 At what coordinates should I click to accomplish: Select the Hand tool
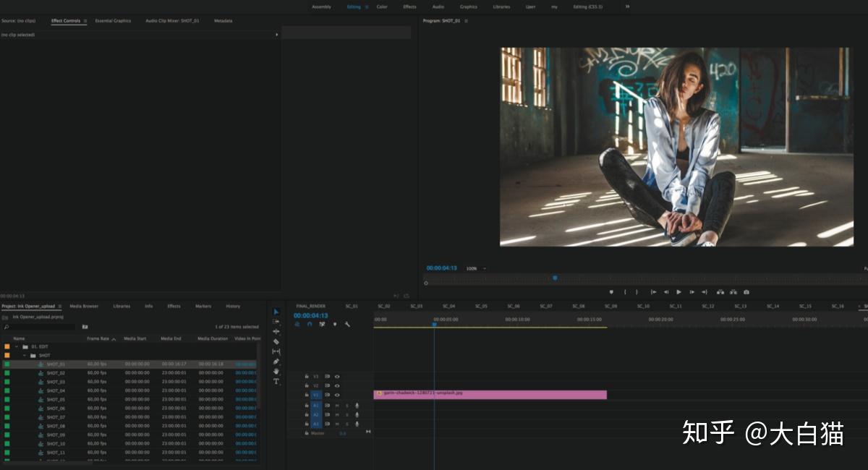click(276, 371)
